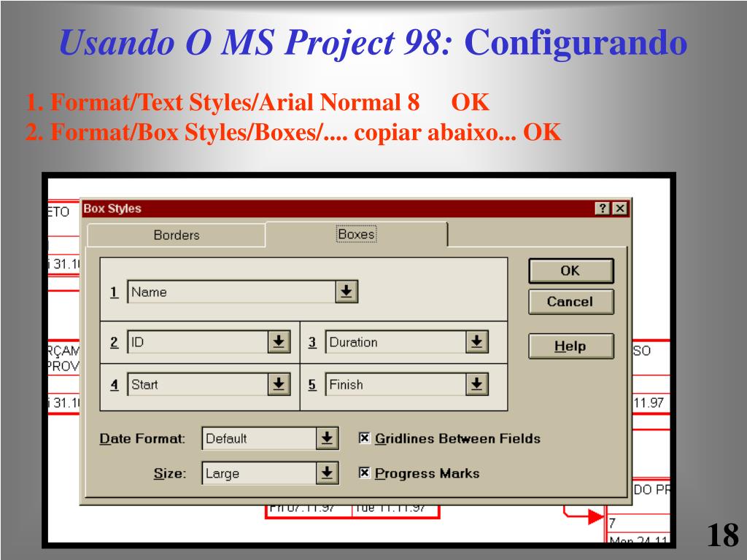747x560 pixels.
Task: Confirm with the OK button
Action: tap(570, 271)
